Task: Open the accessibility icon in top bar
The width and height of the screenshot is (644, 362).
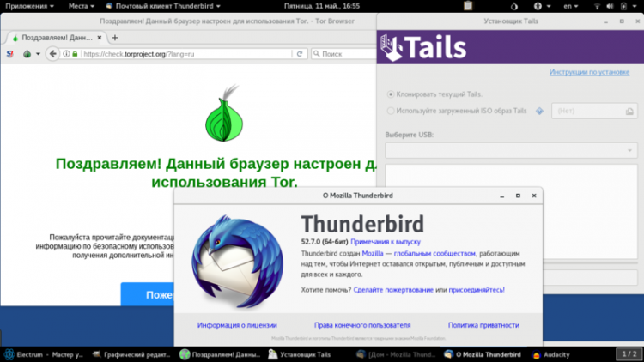Action: point(538,6)
